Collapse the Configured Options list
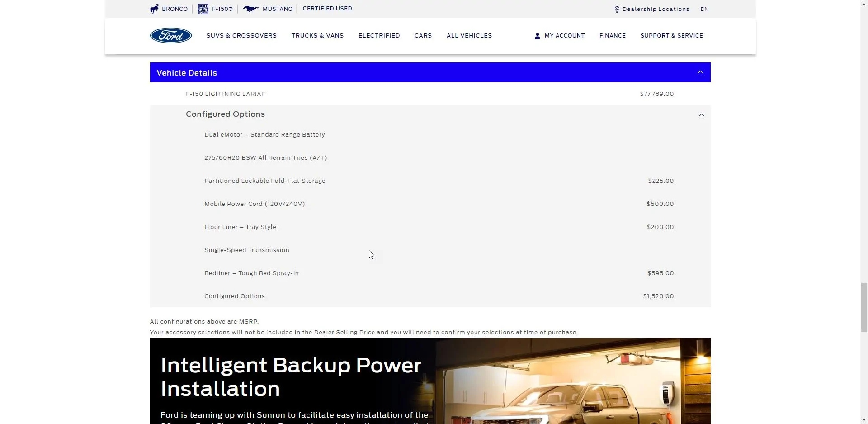Image resolution: width=868 pixels, height=424 pixels. (701, 115)
